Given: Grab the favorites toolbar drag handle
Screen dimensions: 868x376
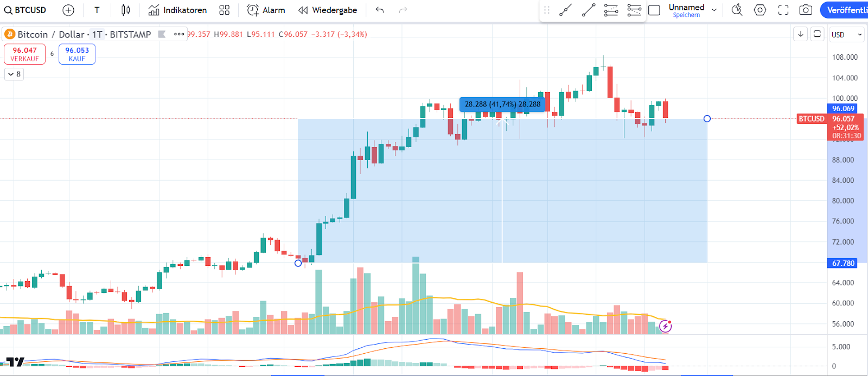Looking at the screenshot, I should tap(547, 10).
